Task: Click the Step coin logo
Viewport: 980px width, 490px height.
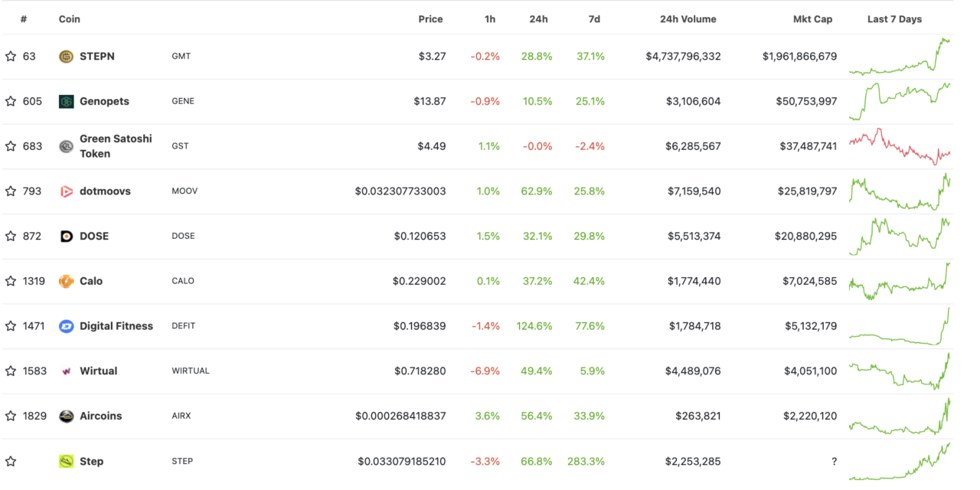Action: pyautogui.click(x=66, y=461)
